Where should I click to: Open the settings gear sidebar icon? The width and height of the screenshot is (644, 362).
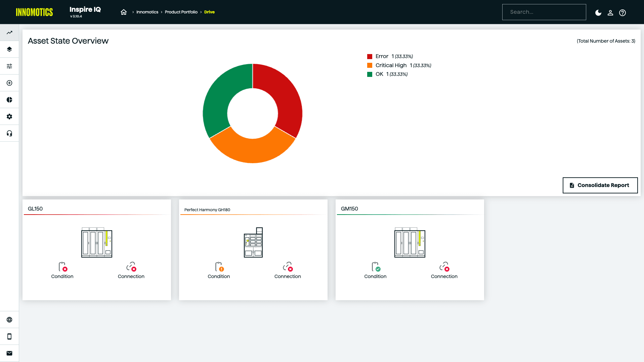coord(9,117)
